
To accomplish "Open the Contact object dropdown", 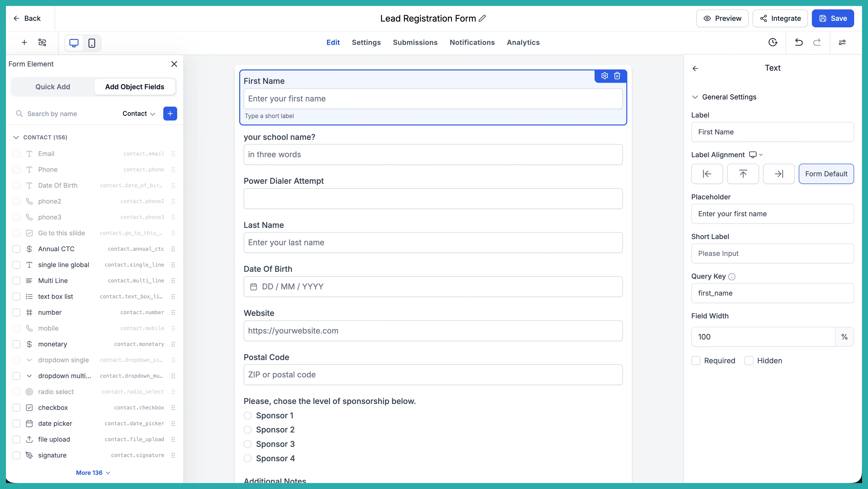I will click(x=138, y=114).
